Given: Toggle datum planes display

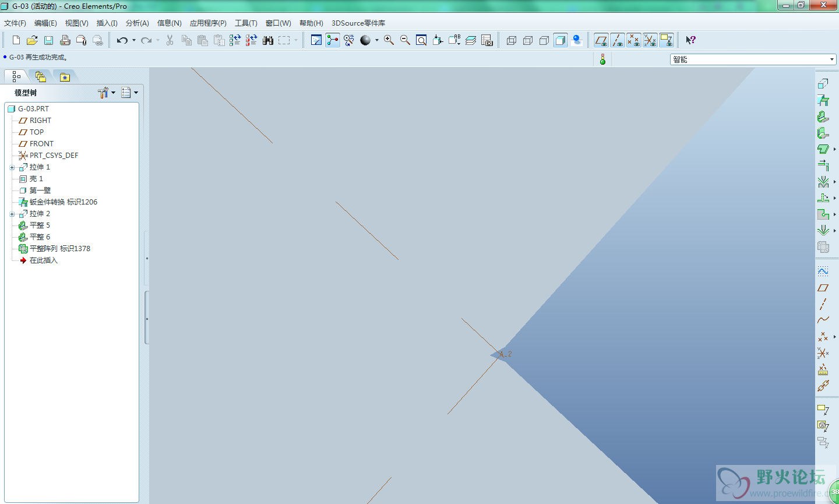Looking at the screenshot, I should pos(601,40).
